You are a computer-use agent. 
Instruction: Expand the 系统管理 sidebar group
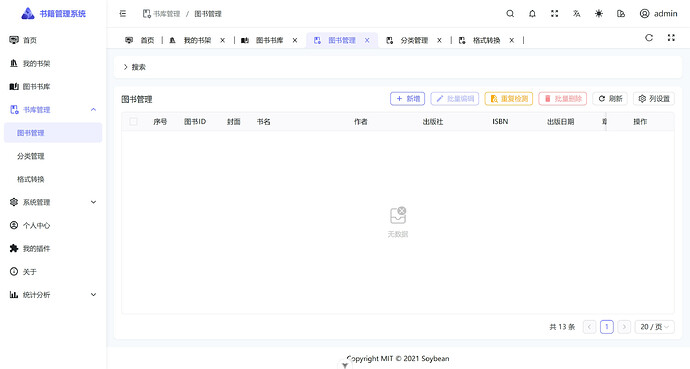53,202
